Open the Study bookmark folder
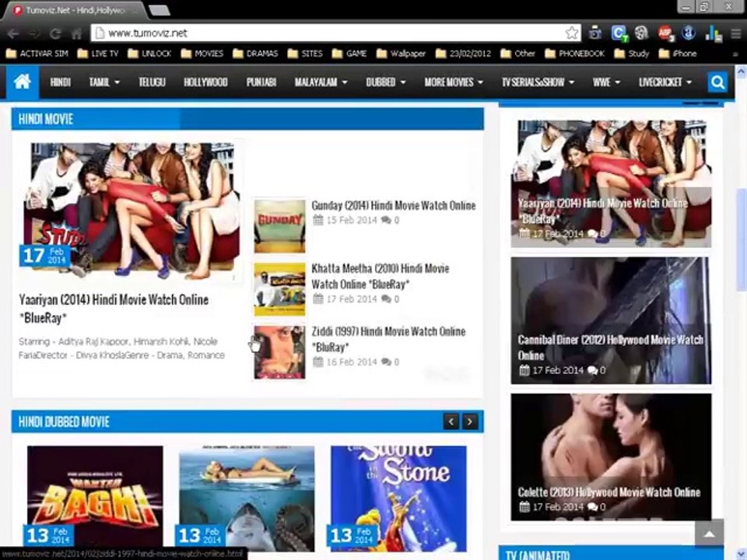The image size is (747, 560). pos(632,54)
